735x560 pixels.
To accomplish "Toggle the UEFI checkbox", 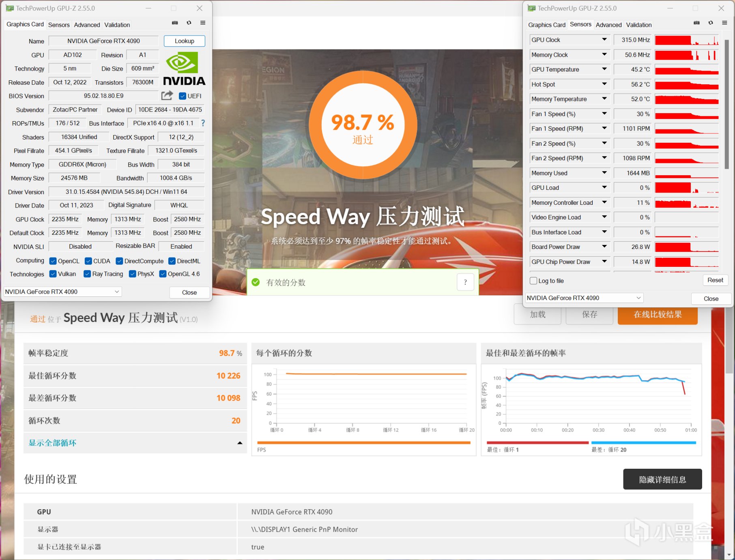I will pos(183,96).
